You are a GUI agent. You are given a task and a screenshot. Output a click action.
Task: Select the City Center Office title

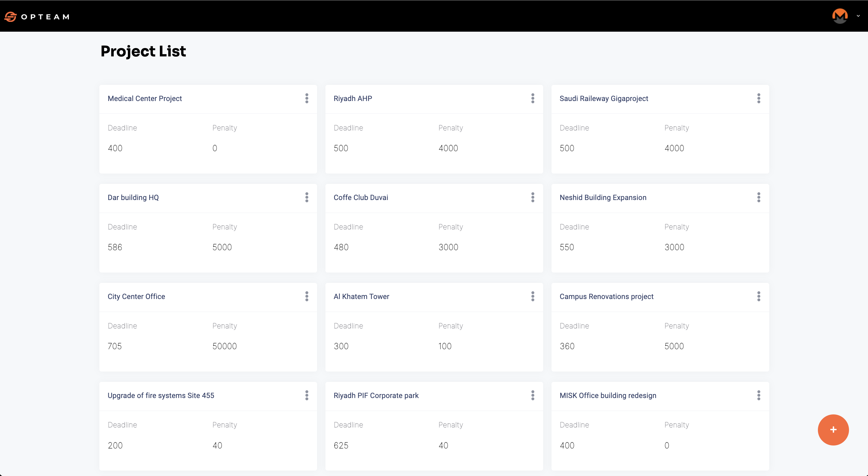(136, 296)
